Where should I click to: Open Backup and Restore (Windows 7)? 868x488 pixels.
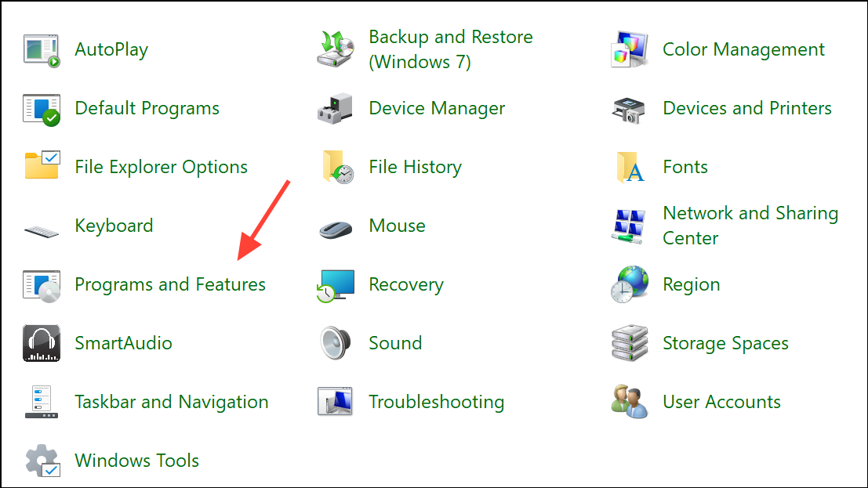tap(450, 49)
